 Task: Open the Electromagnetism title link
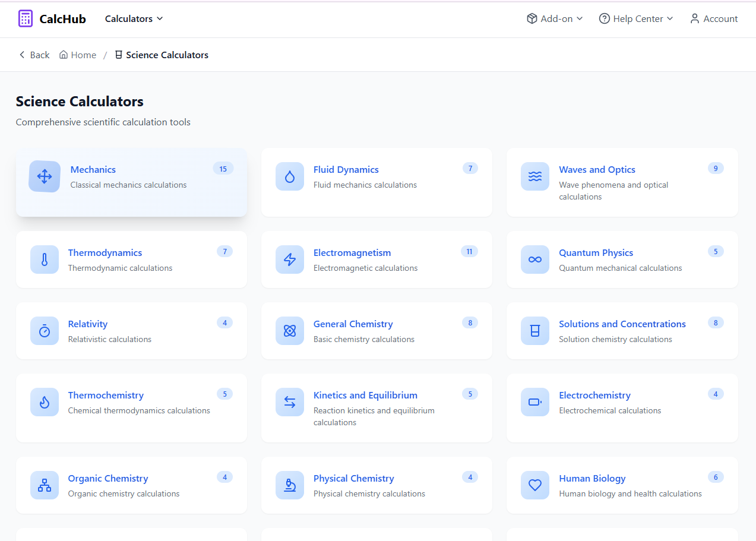click(x=352, y=252)
